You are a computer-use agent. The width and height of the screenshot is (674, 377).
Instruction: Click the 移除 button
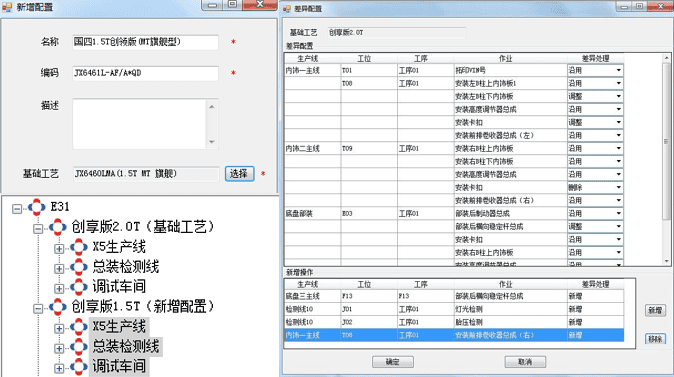[655, 339]
